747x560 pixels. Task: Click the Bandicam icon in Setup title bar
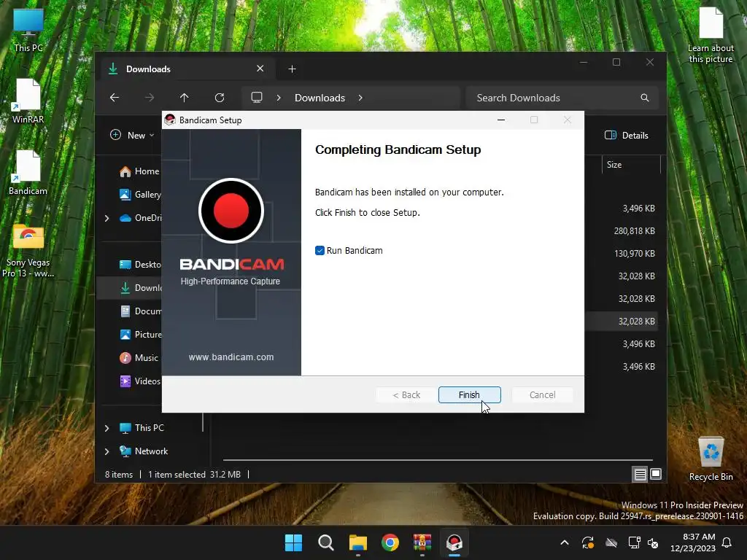169,120
